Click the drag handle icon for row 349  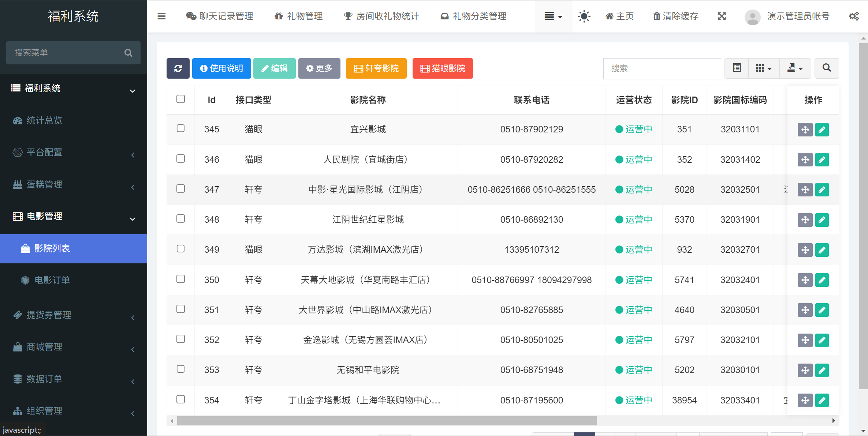pyautogui.click(x=805, y=250)
